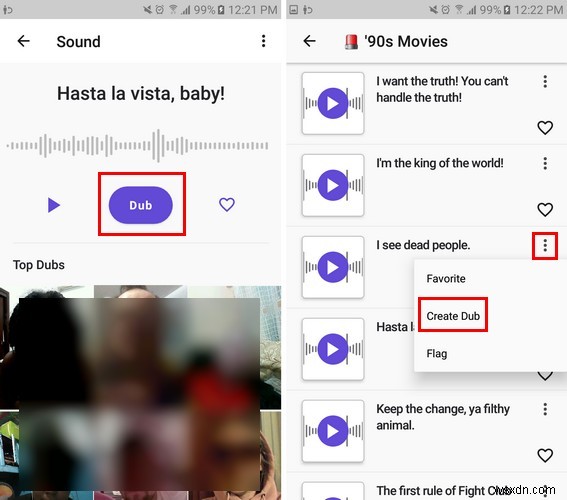567x500 pixels.
Task: Open options for 'I want the truth' sound
Action: 545,81
